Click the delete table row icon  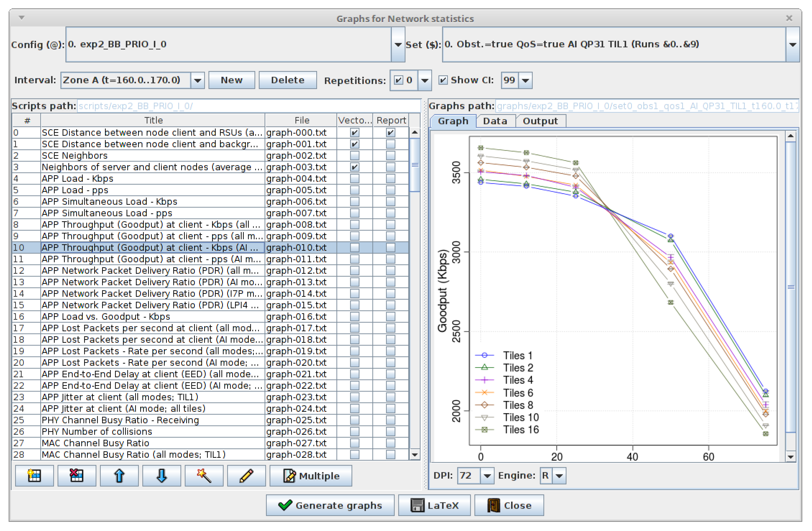(76, 475)
